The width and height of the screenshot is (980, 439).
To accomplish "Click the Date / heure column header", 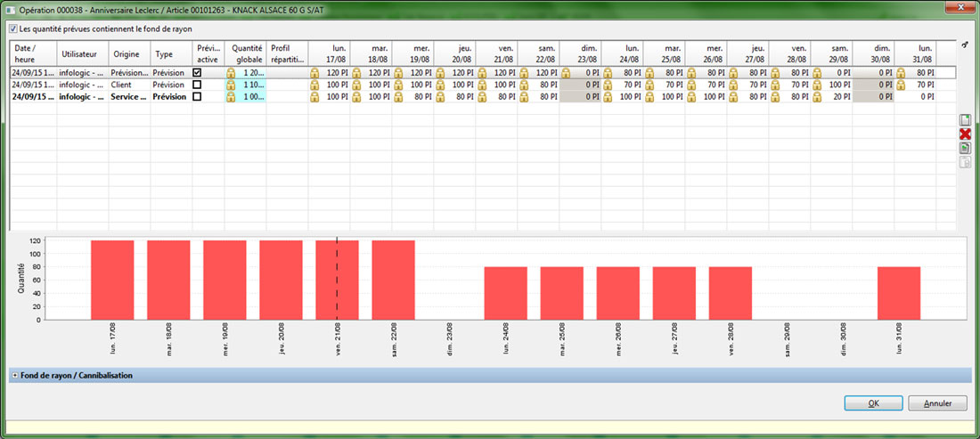I will pos(34,53).
